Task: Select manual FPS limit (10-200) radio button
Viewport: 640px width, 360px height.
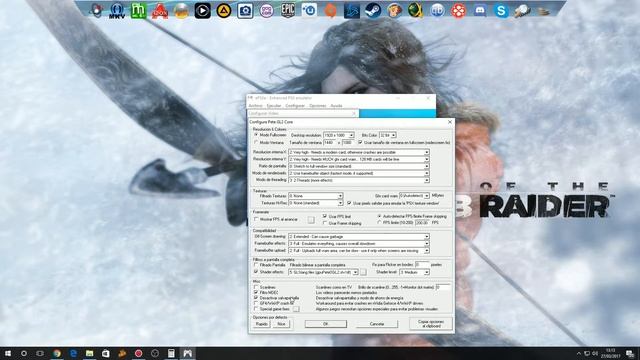Action: 379,223
